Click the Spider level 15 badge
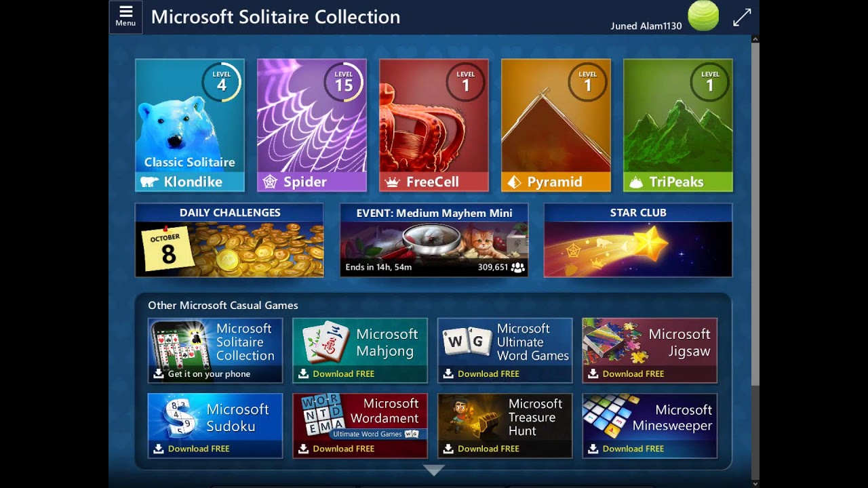The width and height of the screenshot is (868, 488). click(x=344, y=82)
